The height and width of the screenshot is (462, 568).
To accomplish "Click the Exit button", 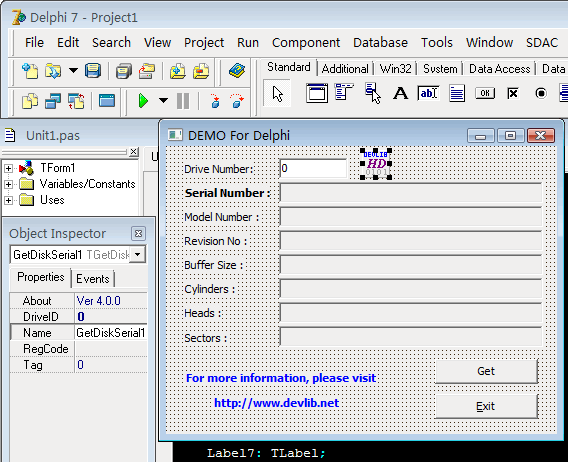I will pyautogui.click(x=486, y=407).
